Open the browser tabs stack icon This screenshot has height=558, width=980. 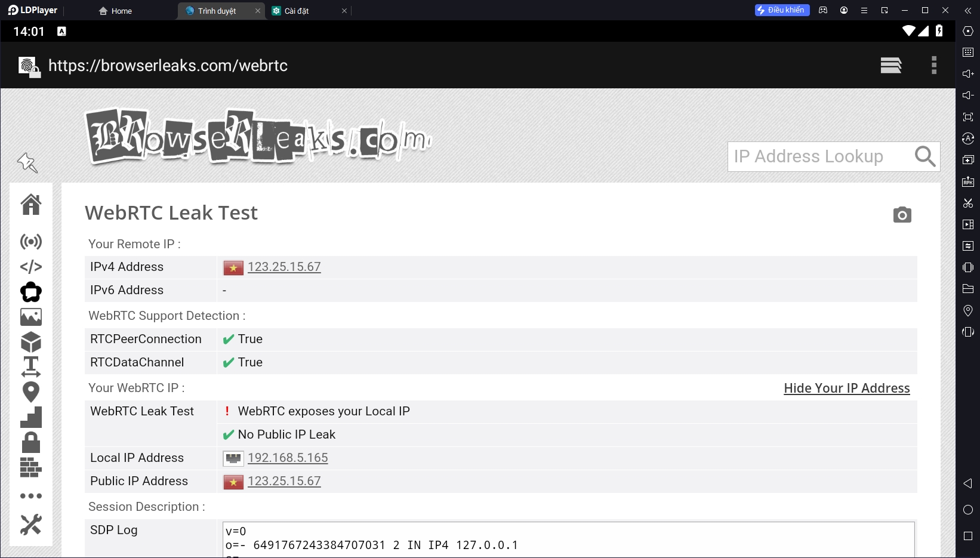[x=890, y=65]
